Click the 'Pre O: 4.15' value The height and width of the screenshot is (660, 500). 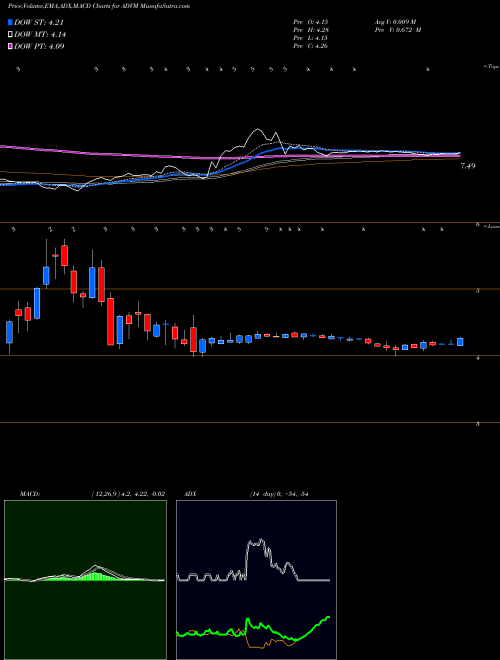click(x=311, y=21)
